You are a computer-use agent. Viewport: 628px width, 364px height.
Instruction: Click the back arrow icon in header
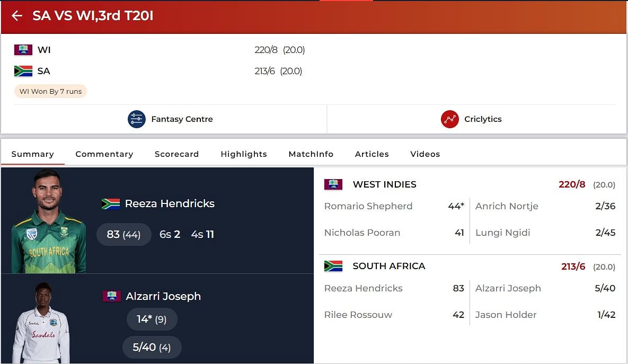(17, 16)
